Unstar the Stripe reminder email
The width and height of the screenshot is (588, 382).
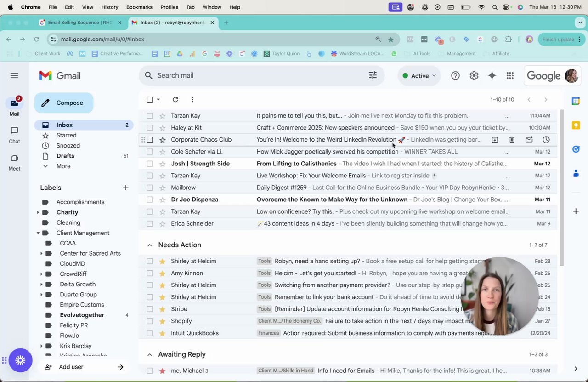click(x=162, y=309)
